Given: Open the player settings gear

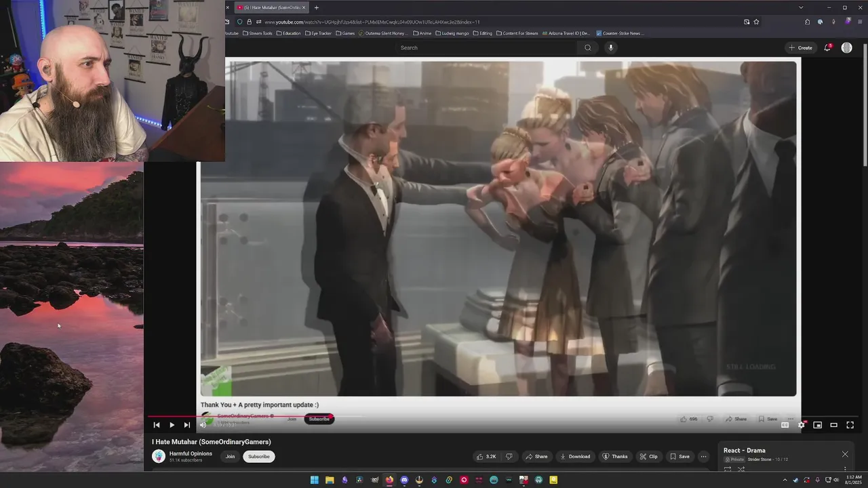Looking at the screenshot, I should pyautogui.click(x=802, y=425).
